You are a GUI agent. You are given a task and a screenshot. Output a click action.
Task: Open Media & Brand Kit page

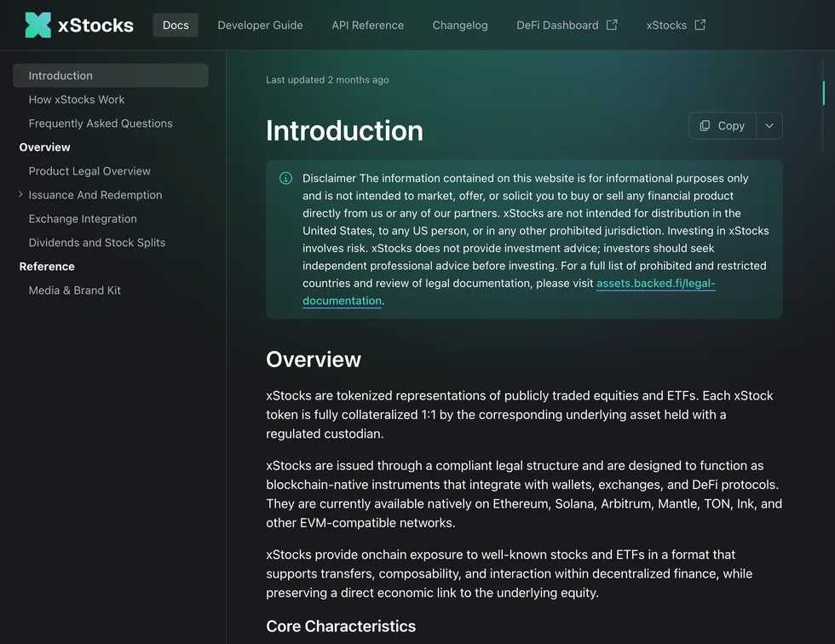75,290
